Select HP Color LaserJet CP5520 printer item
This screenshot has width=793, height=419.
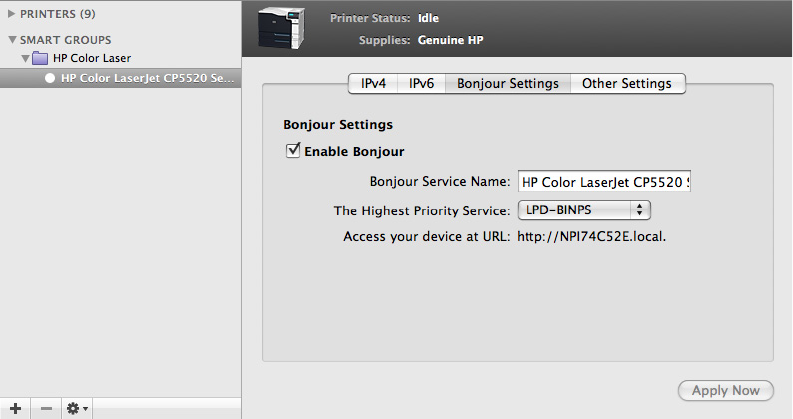tap(146, 77)
